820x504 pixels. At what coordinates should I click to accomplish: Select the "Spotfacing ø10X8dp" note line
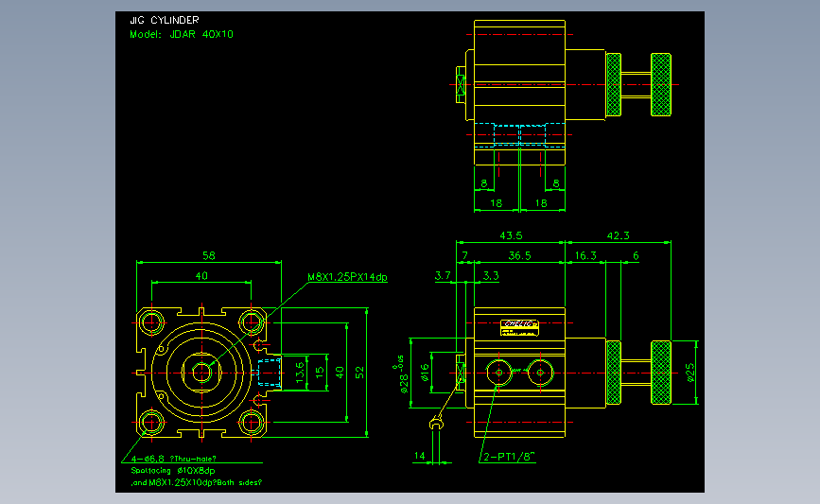click(173, 471)
